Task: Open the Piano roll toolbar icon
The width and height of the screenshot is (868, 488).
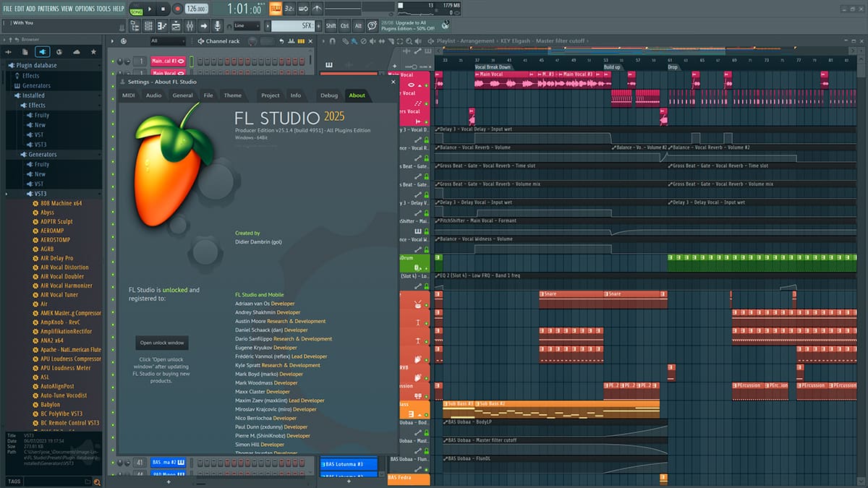Action: (163, 26)
